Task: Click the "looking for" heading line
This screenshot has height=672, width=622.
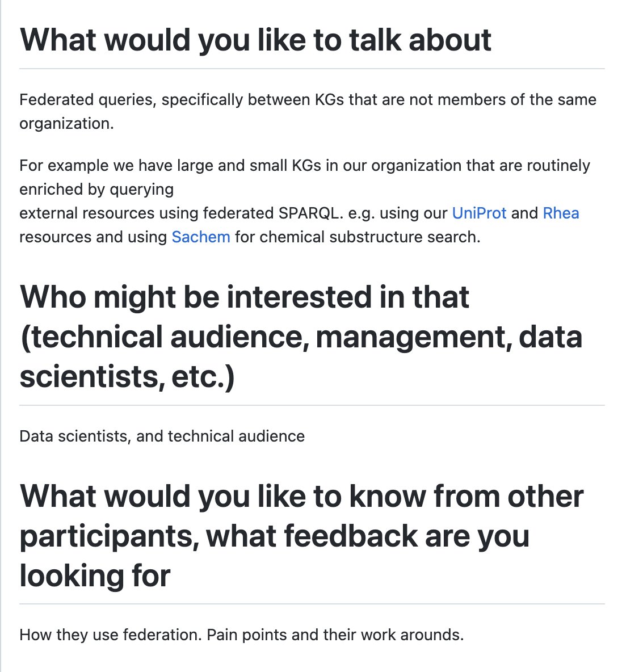Action: click(95, 576)
